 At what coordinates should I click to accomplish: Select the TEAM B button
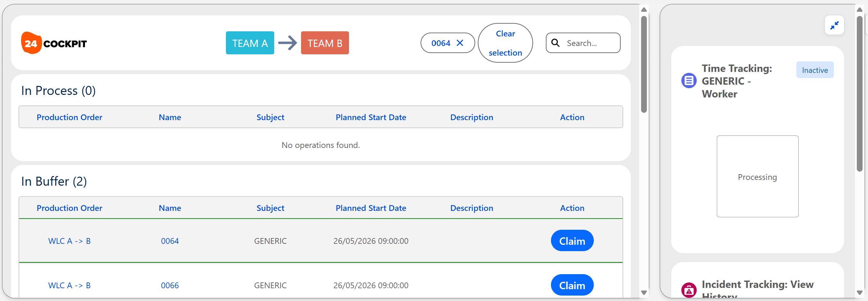click(325, 43)
